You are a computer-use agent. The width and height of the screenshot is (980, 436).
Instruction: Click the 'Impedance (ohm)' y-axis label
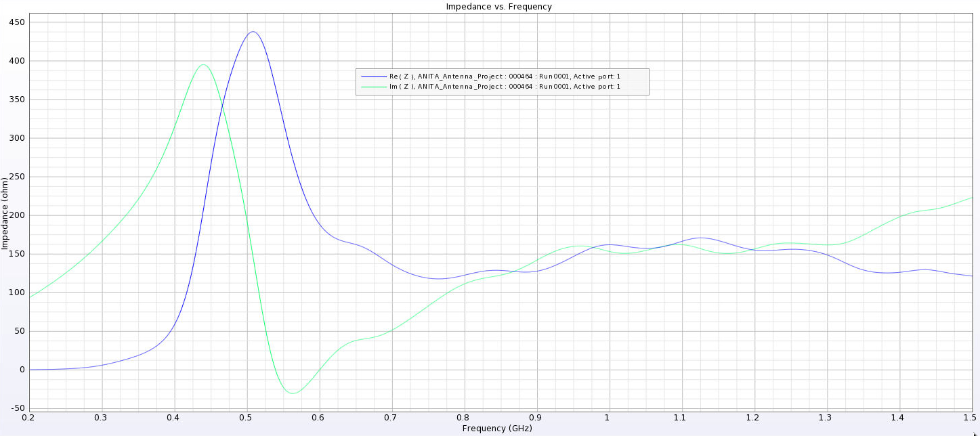coord(5,213)
